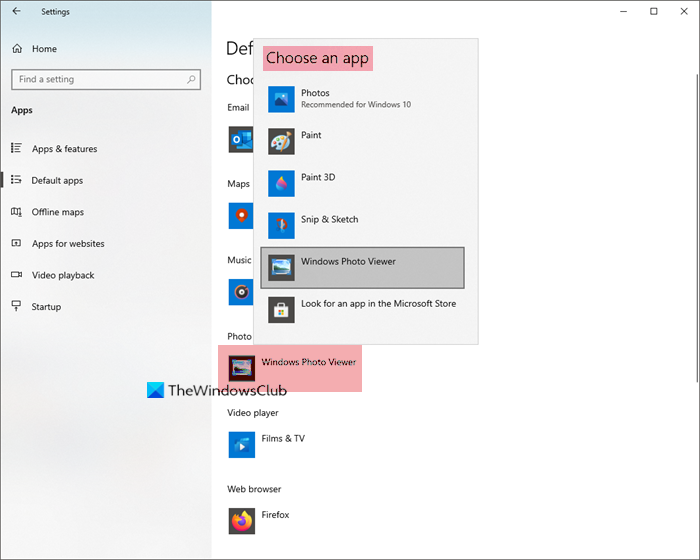Choose the Paint app icon
The image size is (700, 560).
(x=282, y=141)
